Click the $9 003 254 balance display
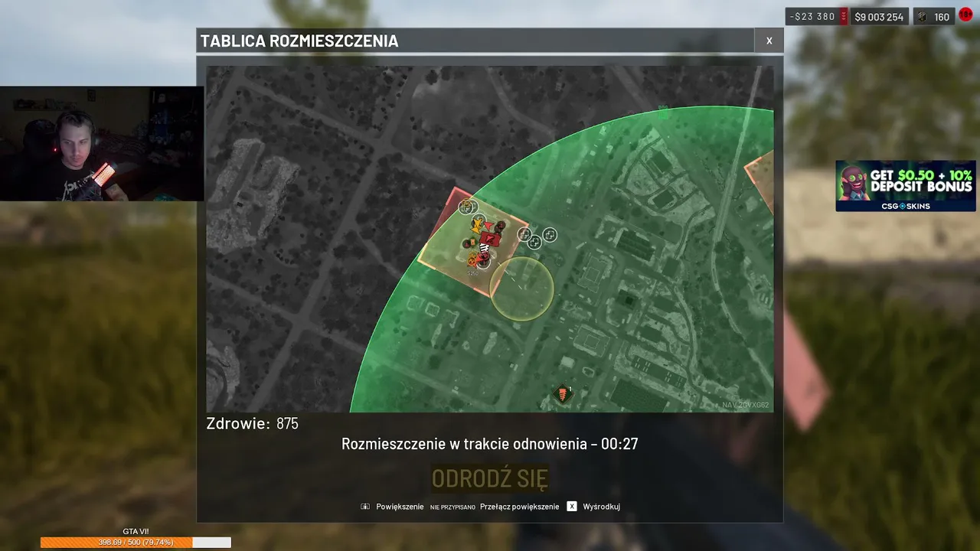The height and width of the screenshot is (551, 980). click(879, 17)
